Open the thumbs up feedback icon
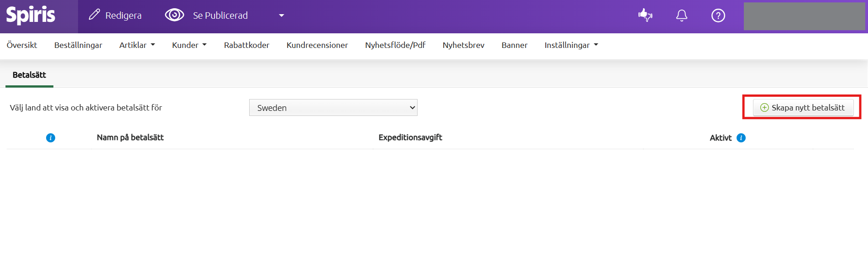This screenshot has width=868, height=272. tap(645, 16)
